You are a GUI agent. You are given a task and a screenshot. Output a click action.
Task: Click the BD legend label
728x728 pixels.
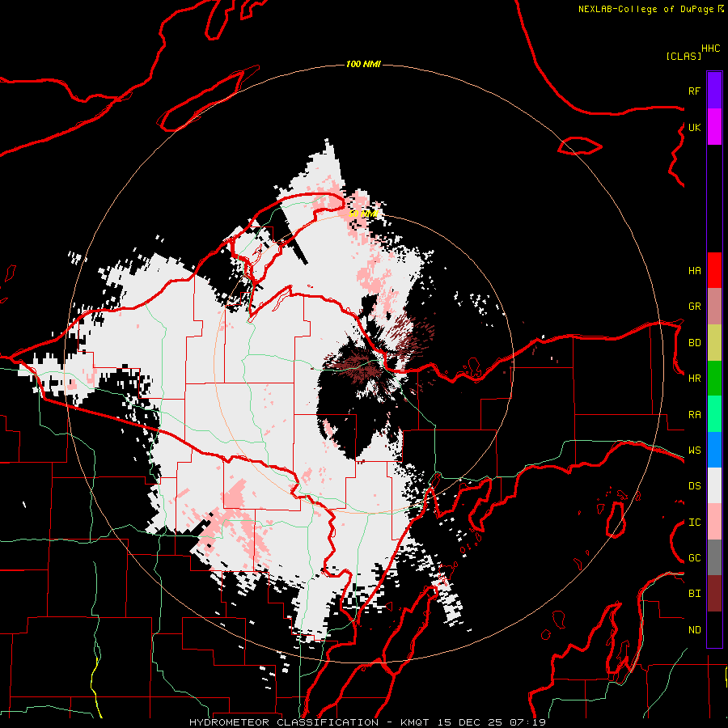(x=694, y=343)
